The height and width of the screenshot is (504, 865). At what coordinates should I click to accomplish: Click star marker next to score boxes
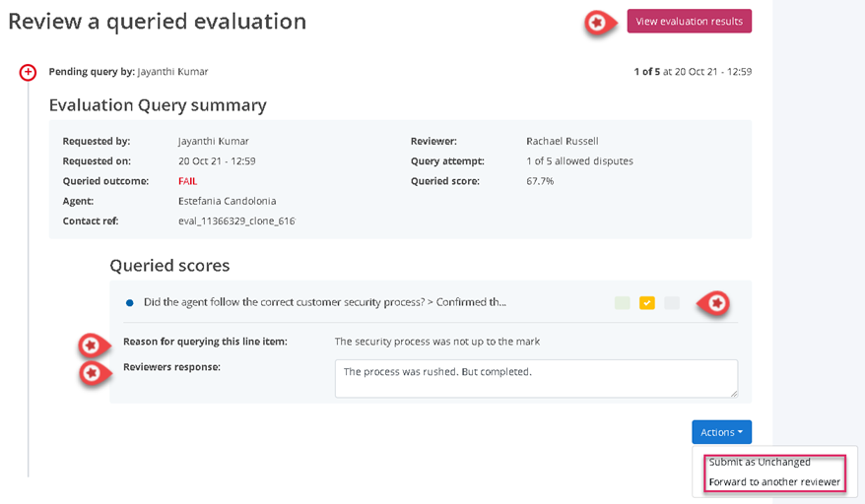click(718, 303)
